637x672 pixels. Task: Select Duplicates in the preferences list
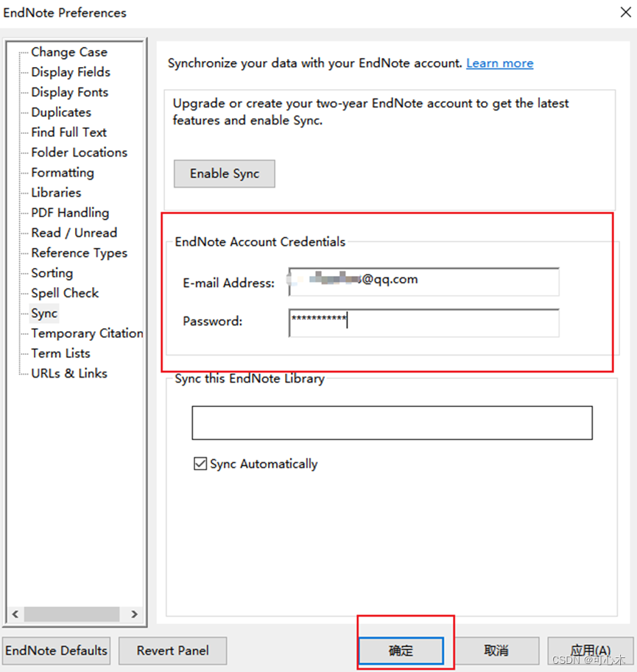[61, 113]
